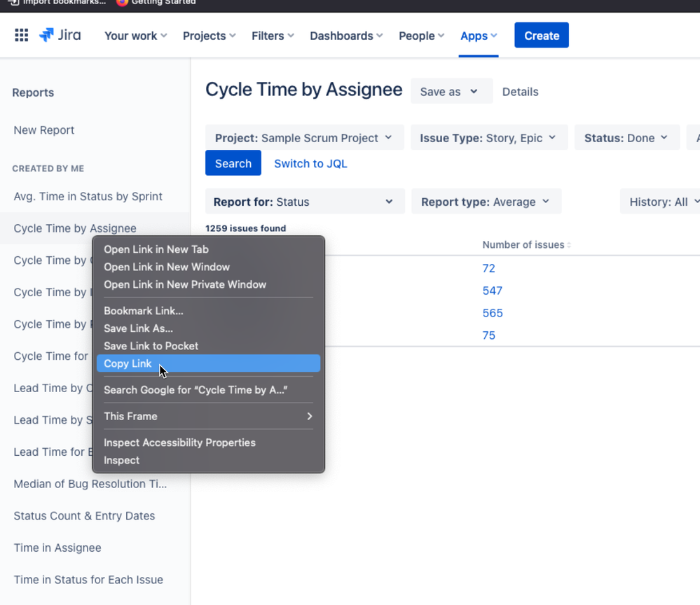The height and width of the screenshot is (605, 700).
Task: Choose Inspect from the context menu
Action: tap(208, 460)
